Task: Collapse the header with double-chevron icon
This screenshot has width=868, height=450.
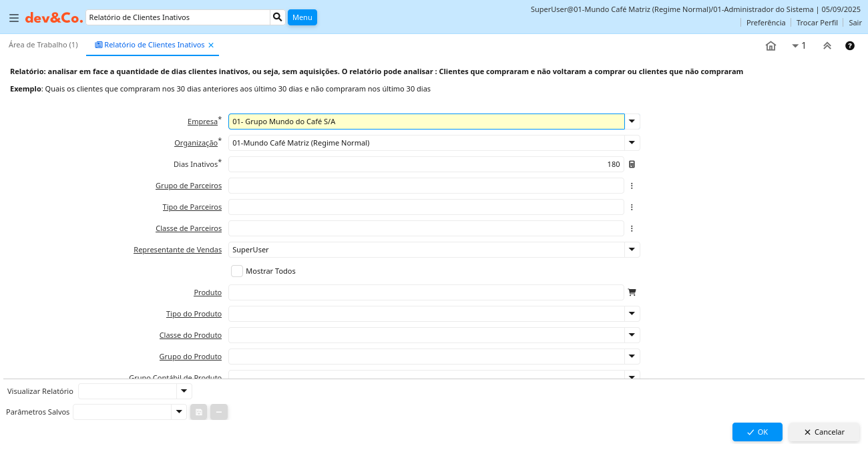Action: coord(827,46)
